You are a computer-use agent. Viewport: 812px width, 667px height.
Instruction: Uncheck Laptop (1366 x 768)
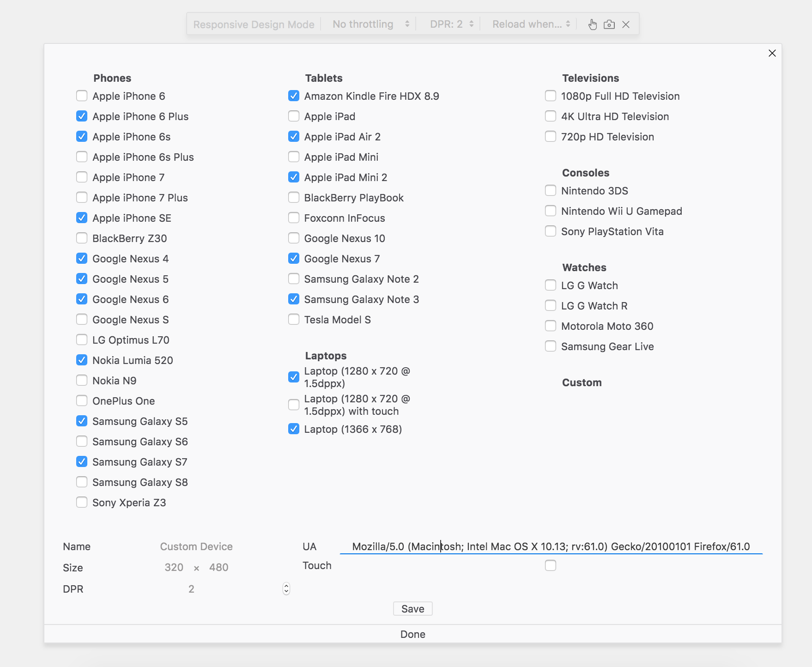[294, 429]
